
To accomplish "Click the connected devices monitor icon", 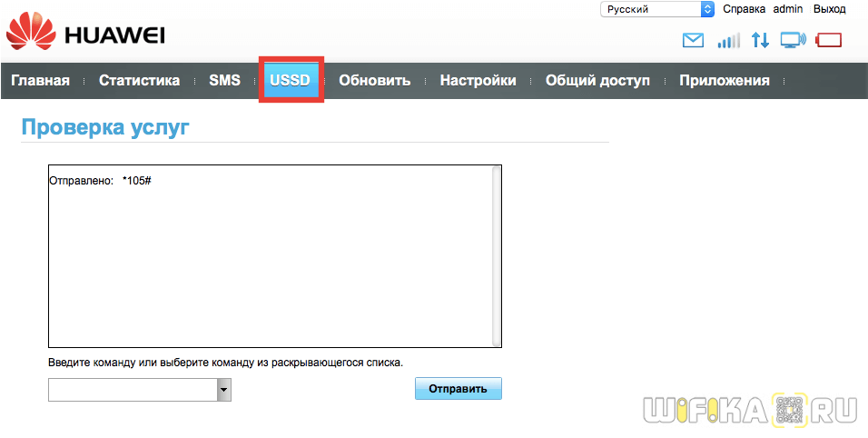I will pos(794,40).
